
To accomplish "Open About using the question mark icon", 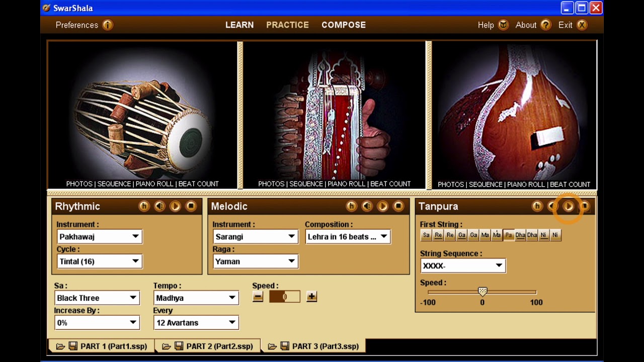I will click(546, 25).
